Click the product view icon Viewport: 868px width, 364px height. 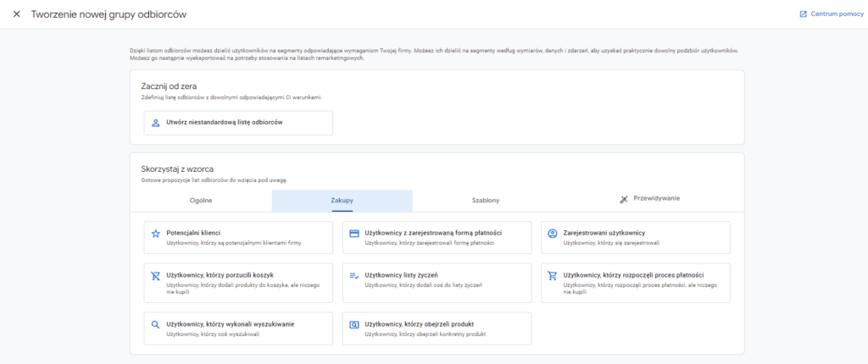pos(354,325)
